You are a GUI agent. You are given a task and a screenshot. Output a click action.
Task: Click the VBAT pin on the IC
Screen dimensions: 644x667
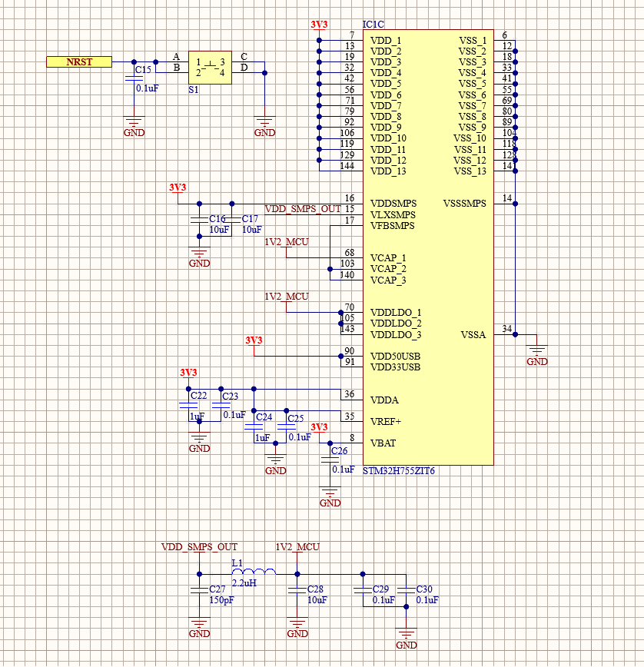pyautogui.click(x=382, y=443)
